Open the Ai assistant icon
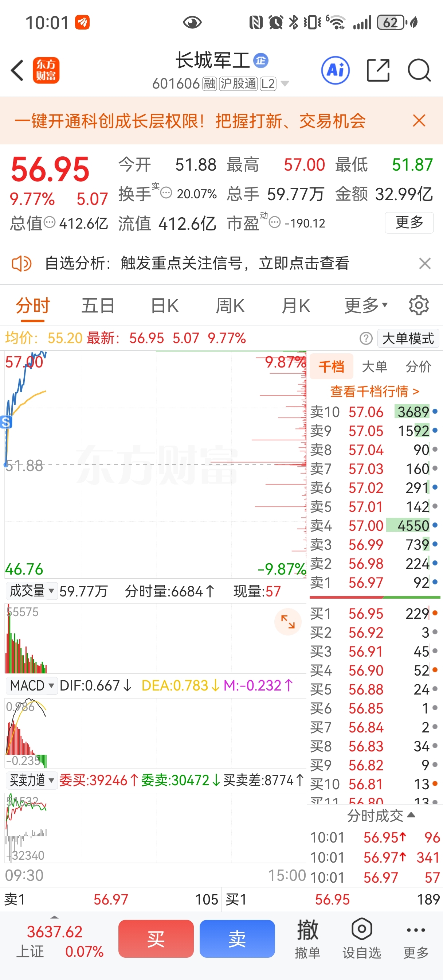 tap(336, 70)
